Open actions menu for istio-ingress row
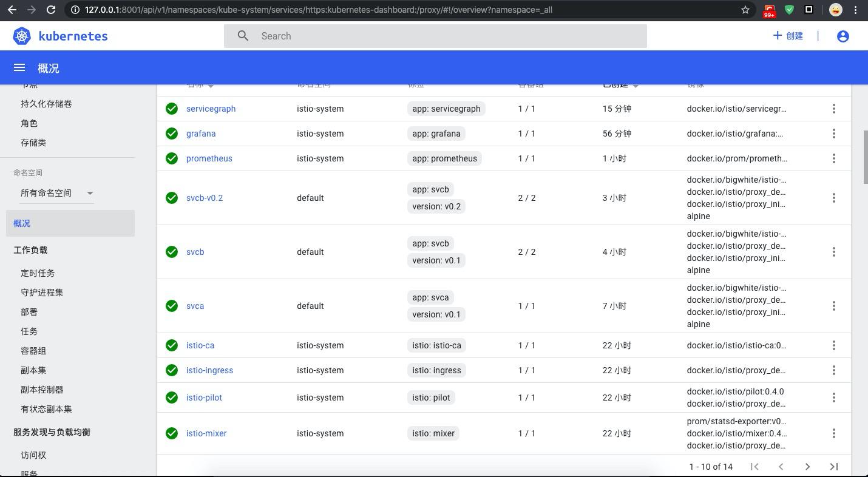Screen dimensions: 868x477 pyautogui.click(x=834, y=370)
